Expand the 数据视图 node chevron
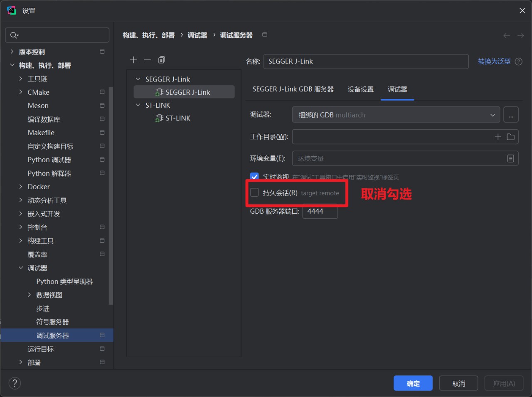This screenshot has height=397, width=532. tap(30, 295)
